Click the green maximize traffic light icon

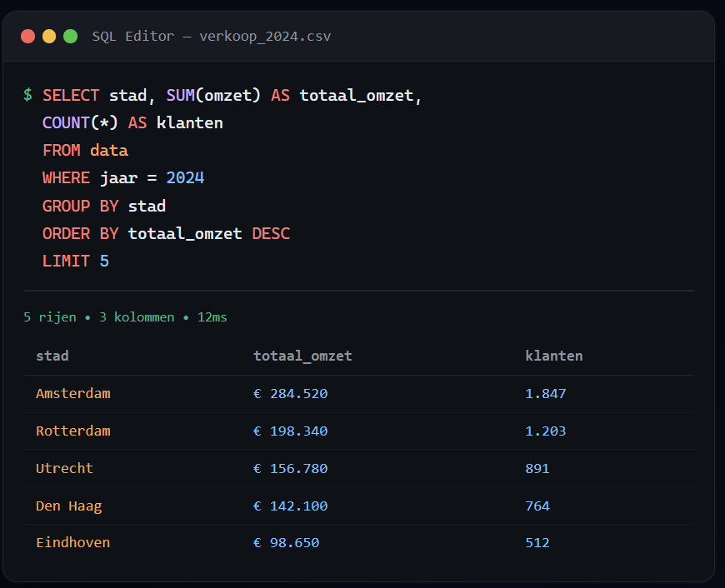(x=71, y=36)
